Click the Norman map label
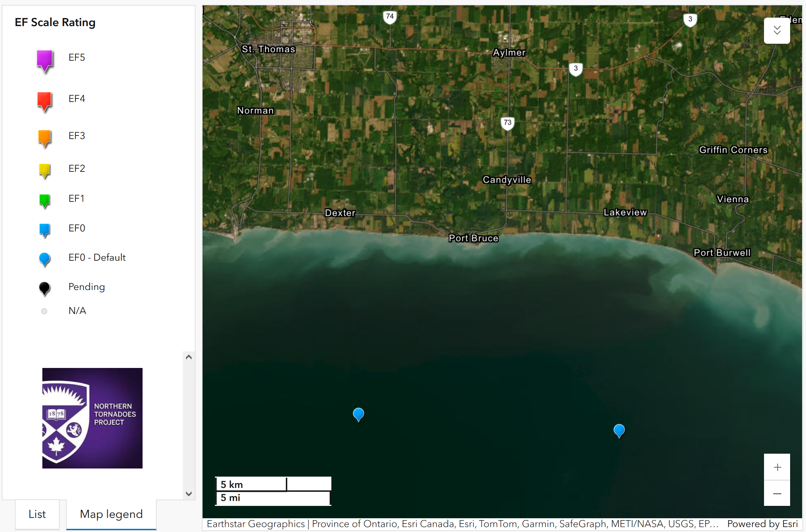This screenshot has height=532, width=806. tap(255, 110)
